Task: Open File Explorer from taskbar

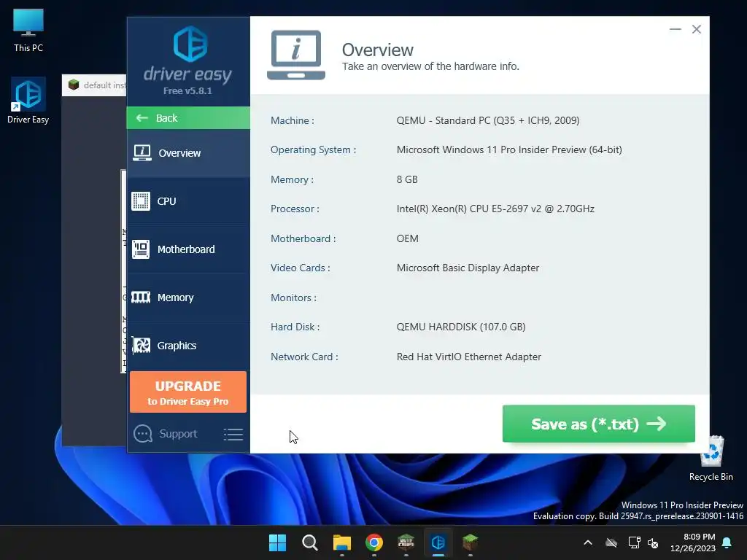Action: click(341, 542)
